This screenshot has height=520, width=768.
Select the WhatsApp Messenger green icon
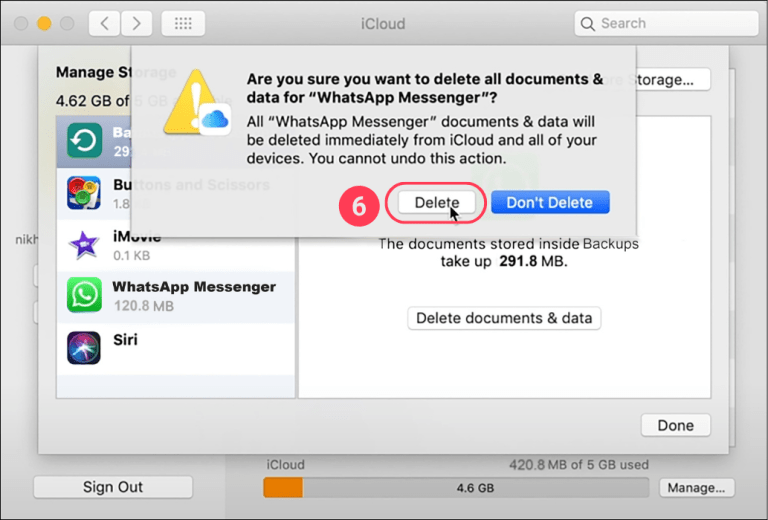(x=84, y=295)
